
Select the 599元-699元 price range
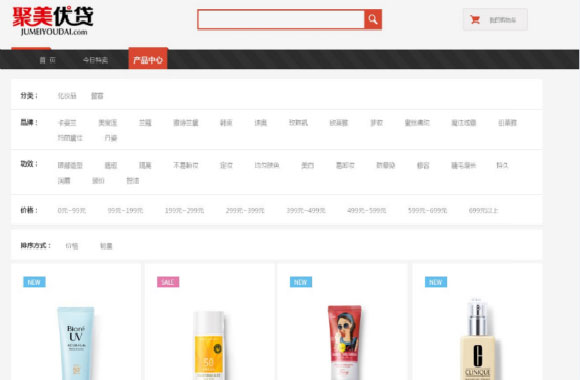coord(428,211)
